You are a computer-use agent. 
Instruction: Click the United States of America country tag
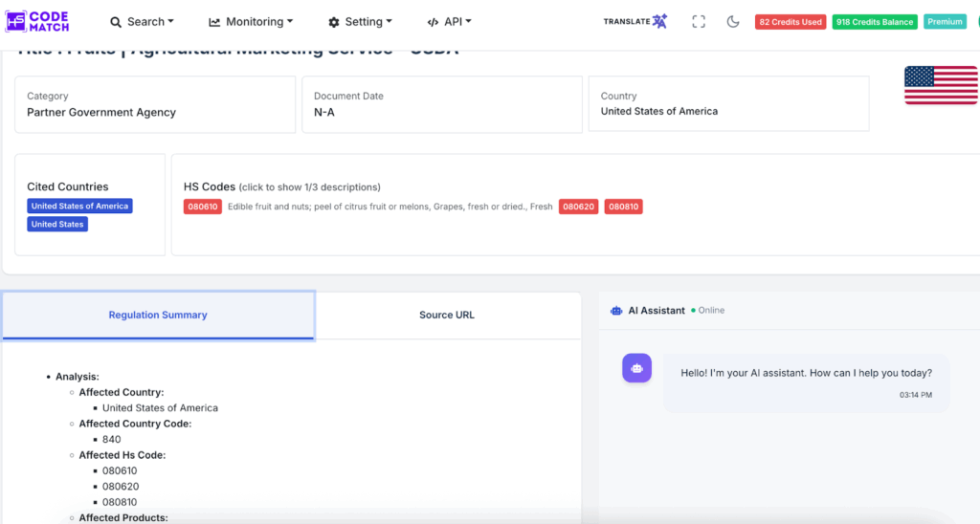79,207
